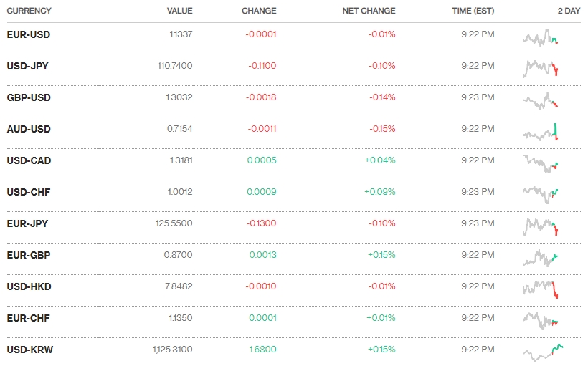This screenshot has height=366, width=588.
Task: Open AUD-USD pair details
Action: pos(29,129)
